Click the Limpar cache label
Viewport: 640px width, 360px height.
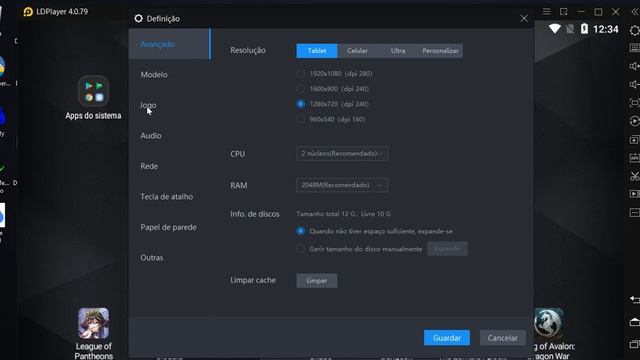253,280
